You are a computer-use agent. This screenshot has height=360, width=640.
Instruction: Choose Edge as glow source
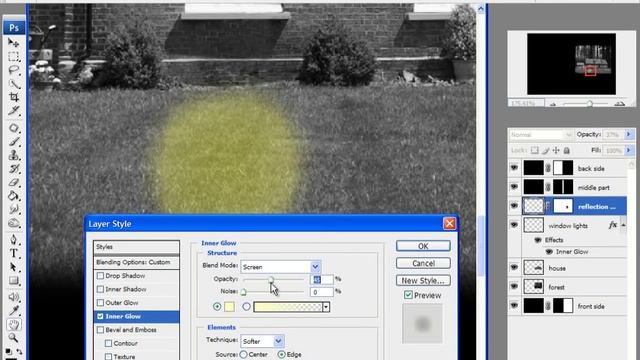pos(281,354)
